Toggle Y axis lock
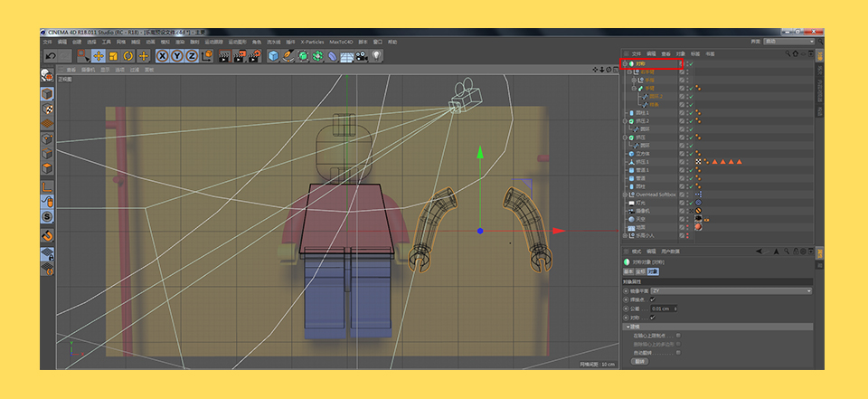Image resolution: width=868 pixels, height=399 pixels. coord(177,56)
